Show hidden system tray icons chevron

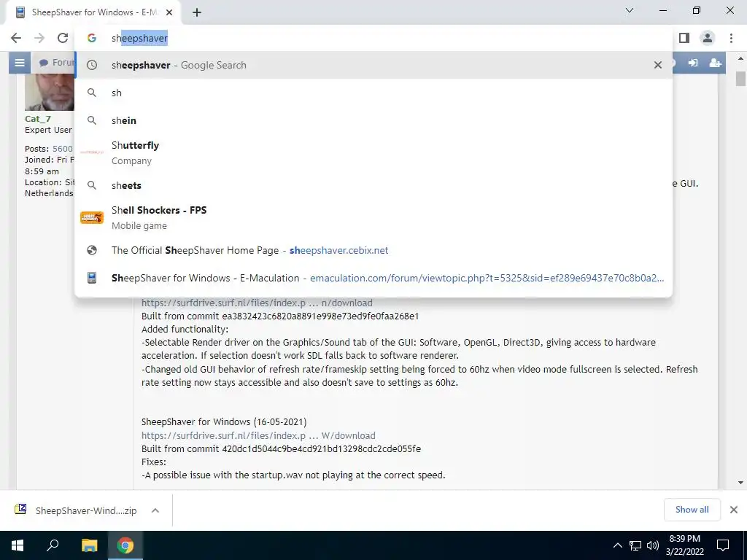click(x=617, y=545)
